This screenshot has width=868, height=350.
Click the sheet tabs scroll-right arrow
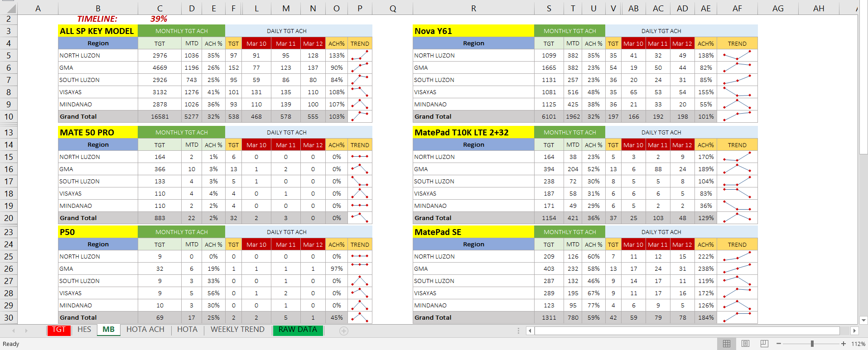tap(26, 331)
